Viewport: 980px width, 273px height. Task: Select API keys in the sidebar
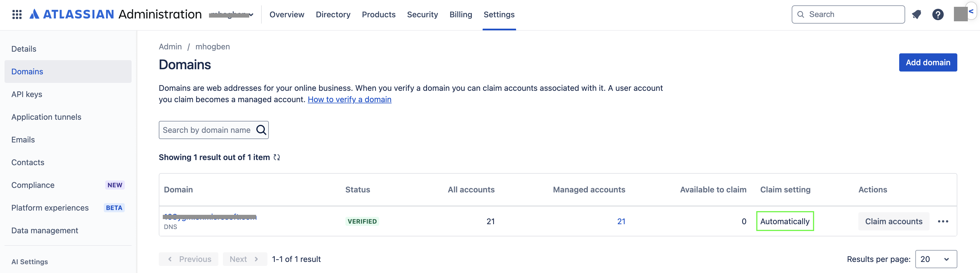point(27,94)
